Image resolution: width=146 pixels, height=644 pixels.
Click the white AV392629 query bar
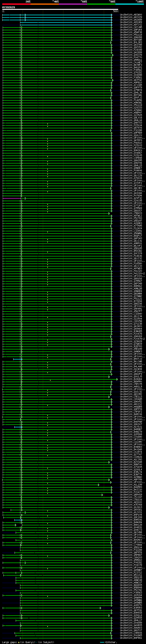click(x=60, y=10)
